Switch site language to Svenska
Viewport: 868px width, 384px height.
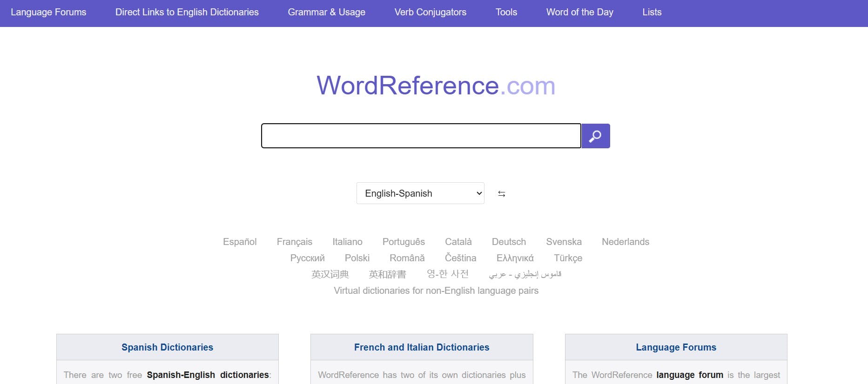click(x=564, y=242)
